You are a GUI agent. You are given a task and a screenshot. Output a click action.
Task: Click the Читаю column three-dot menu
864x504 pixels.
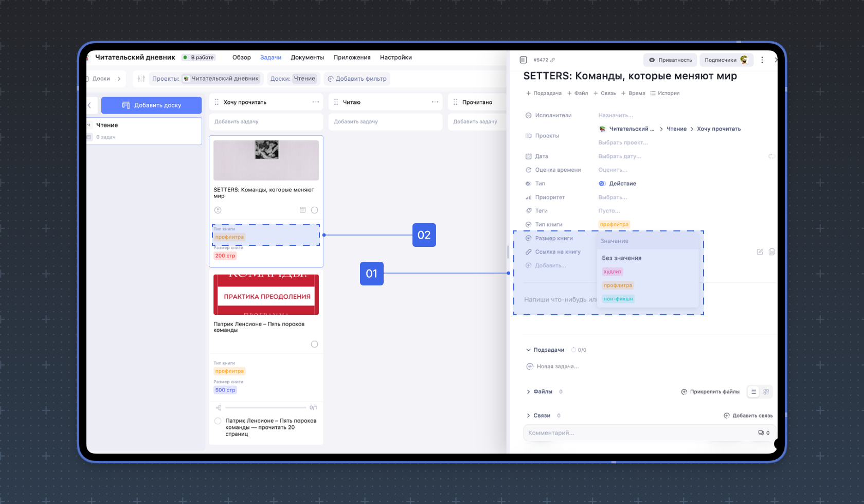click(435, 102)
